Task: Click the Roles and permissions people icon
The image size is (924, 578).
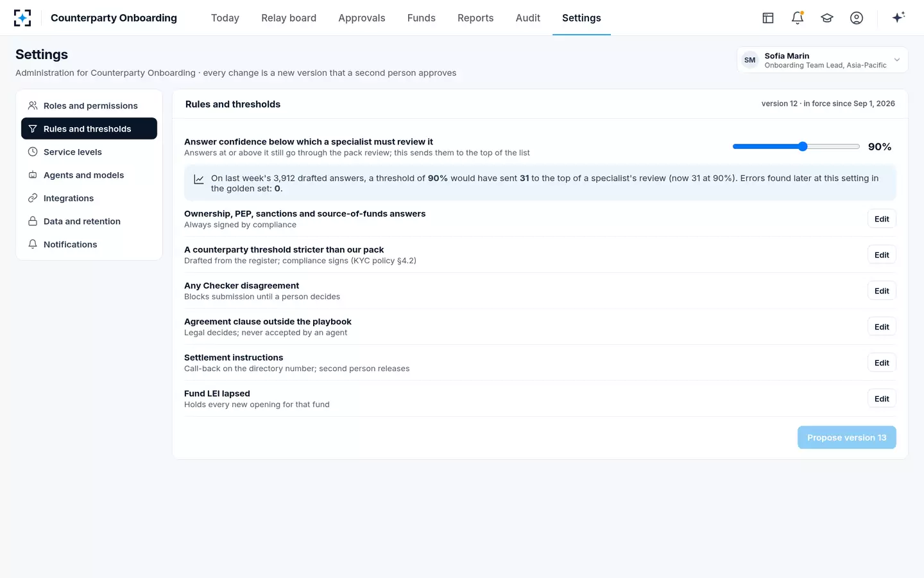Action: (x=33, y=105)
